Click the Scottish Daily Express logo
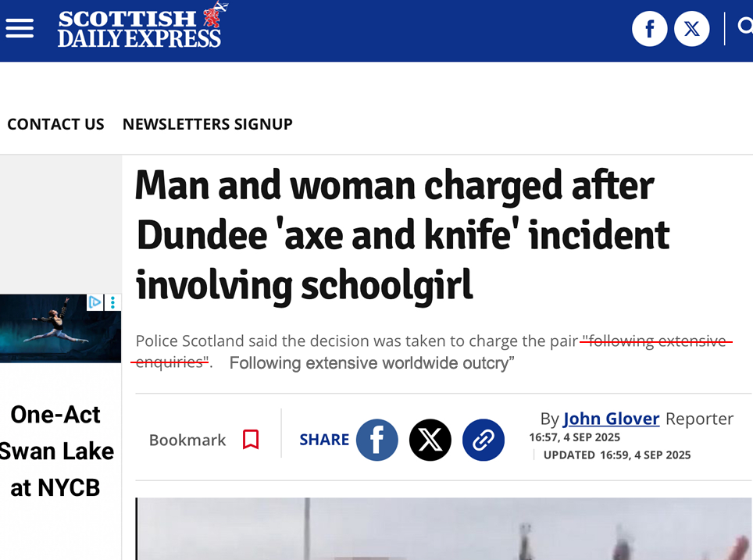Screen dimensions: 753x560 point(143,26)
